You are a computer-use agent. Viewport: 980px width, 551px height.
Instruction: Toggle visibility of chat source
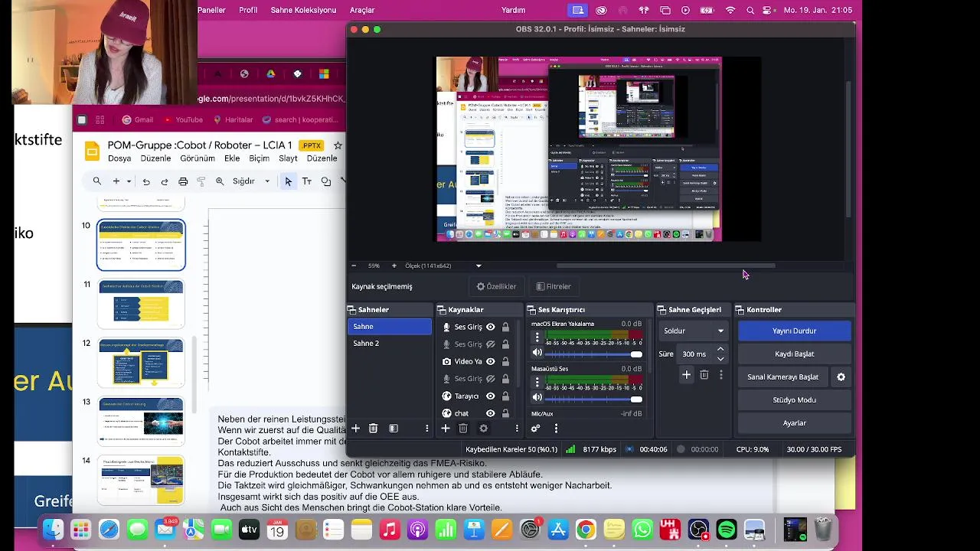[x=491, y=413]
